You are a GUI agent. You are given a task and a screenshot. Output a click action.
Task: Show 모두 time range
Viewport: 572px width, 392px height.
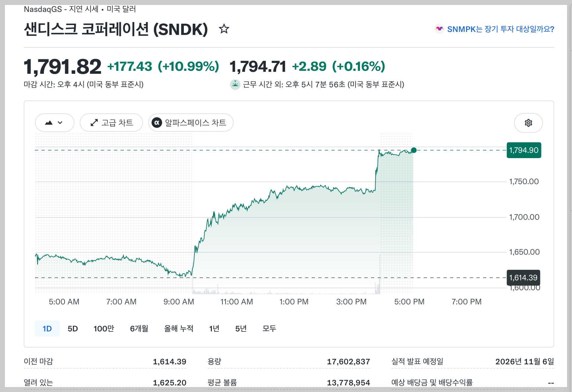[269, 328]
